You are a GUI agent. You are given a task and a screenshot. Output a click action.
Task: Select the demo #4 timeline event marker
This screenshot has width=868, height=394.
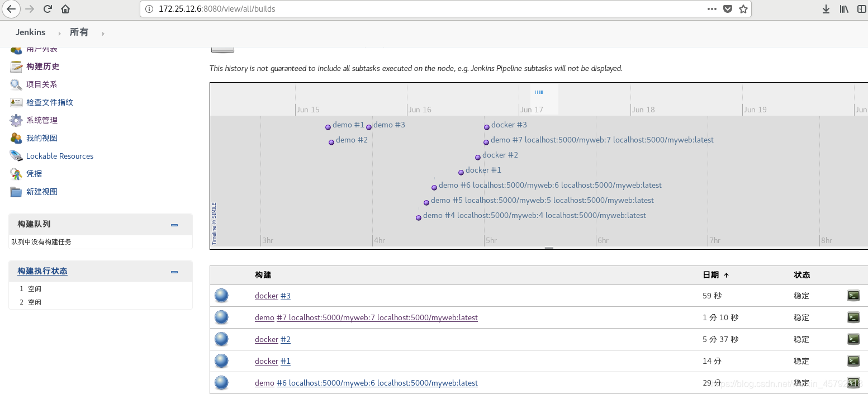pos(419,217)
